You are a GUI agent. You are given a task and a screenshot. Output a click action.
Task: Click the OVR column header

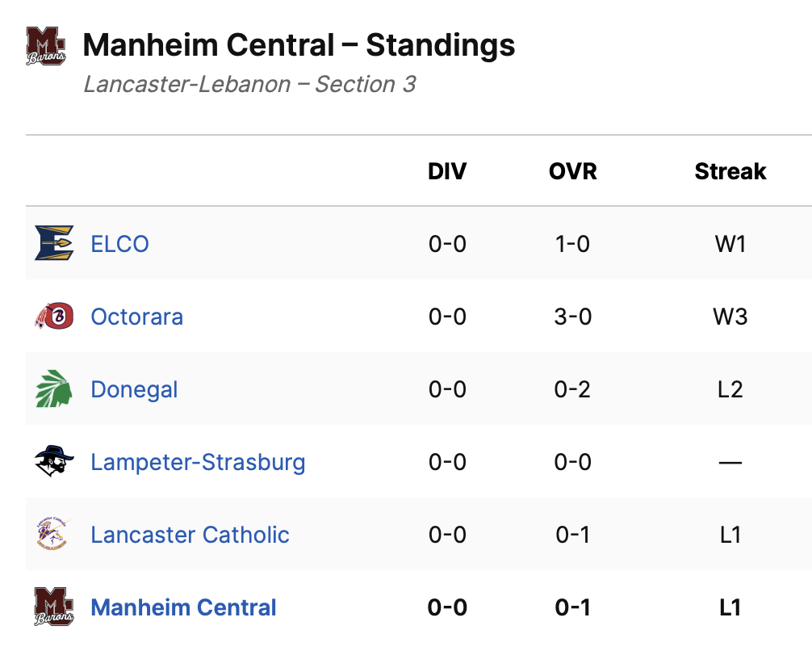pos(573,171)
